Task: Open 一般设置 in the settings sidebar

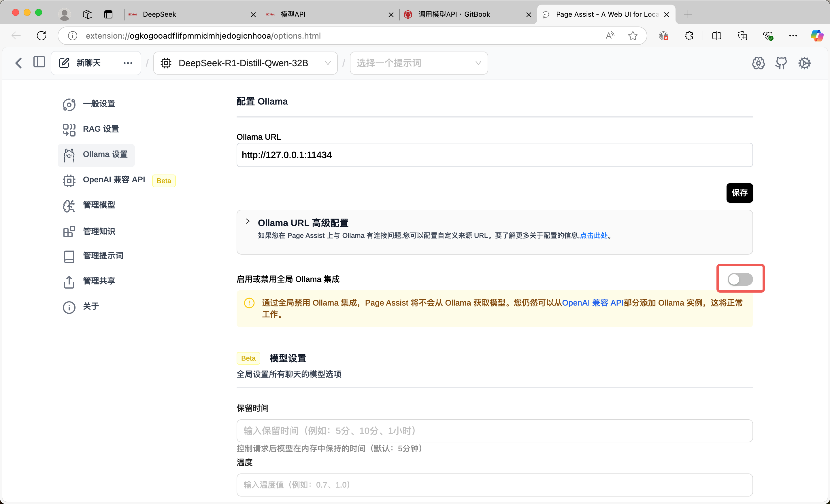Action: [89, 104]
